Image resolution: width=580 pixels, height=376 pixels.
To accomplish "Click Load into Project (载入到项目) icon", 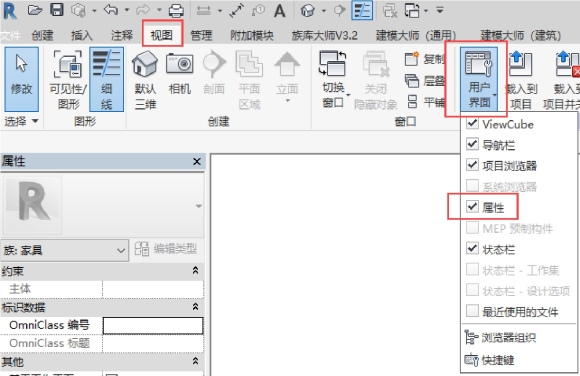I will click(x=520, y=64).
